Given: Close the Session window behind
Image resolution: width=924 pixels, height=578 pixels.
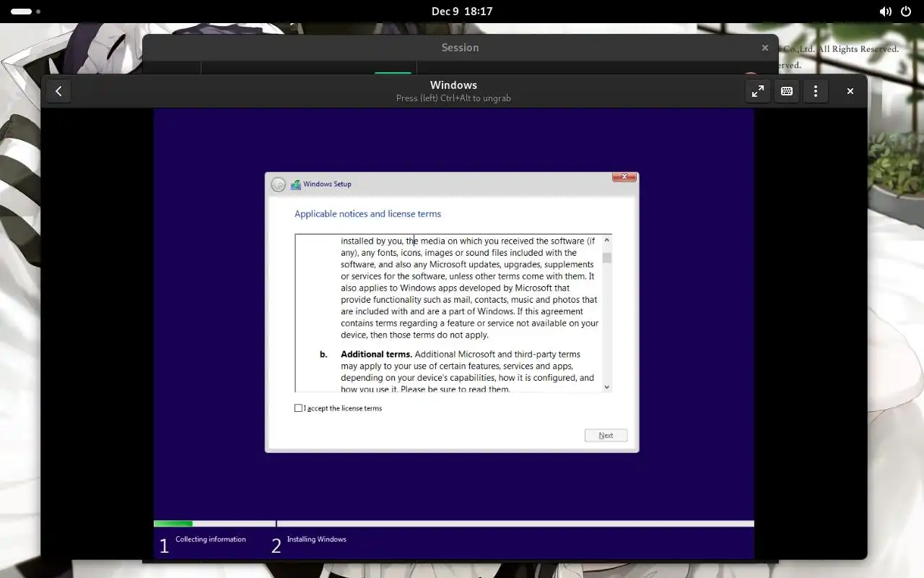Looking at the screenshot, I should point(765,48).
